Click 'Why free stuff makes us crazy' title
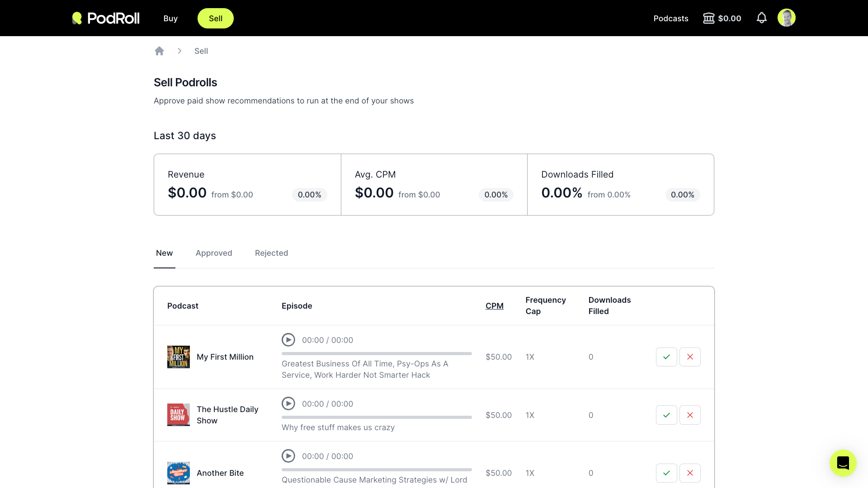 point(338,427)
